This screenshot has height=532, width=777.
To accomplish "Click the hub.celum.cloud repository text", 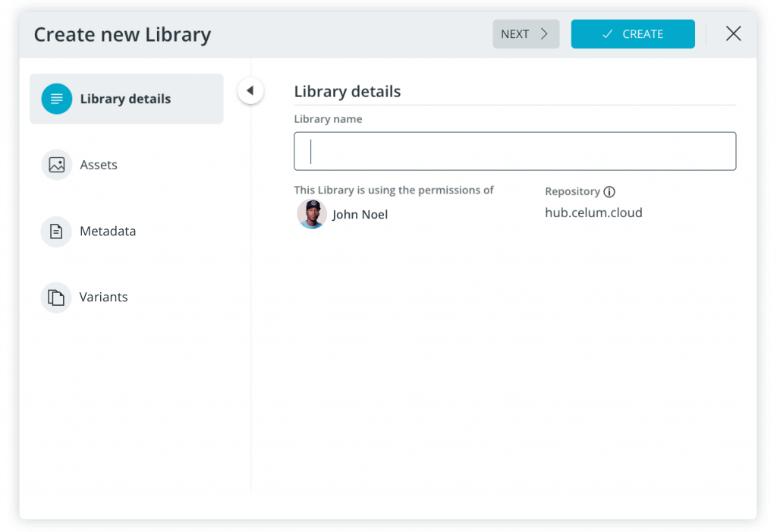I will 593,212.
